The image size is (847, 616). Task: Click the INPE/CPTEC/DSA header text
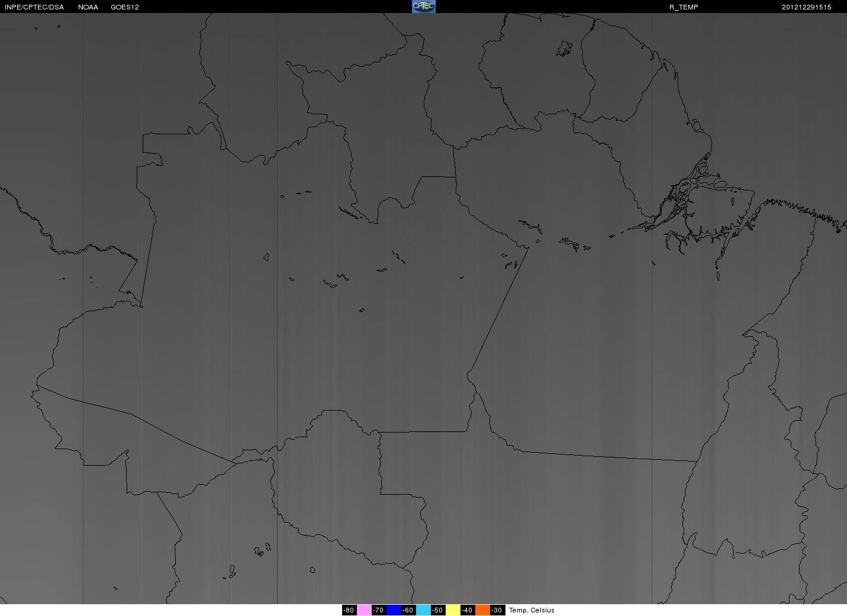point(34,7)
